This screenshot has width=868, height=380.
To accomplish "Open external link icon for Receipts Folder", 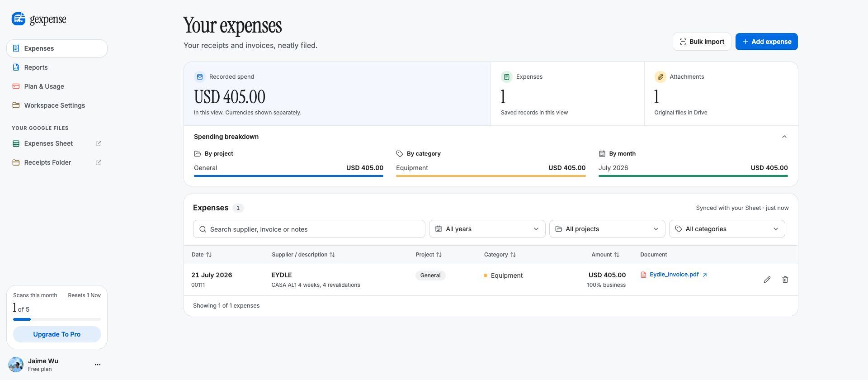I will click(99, 162).
